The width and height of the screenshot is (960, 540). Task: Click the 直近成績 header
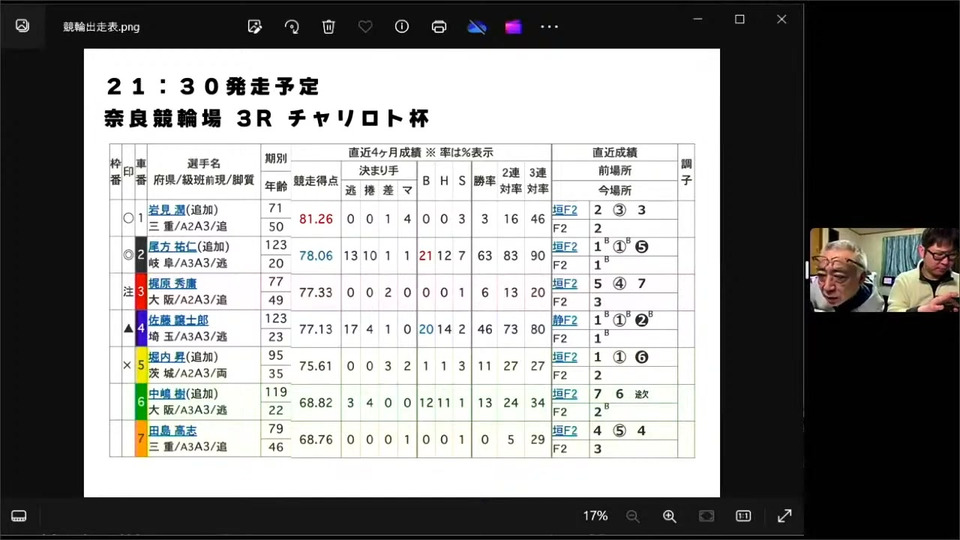click(x=615, y=152)
